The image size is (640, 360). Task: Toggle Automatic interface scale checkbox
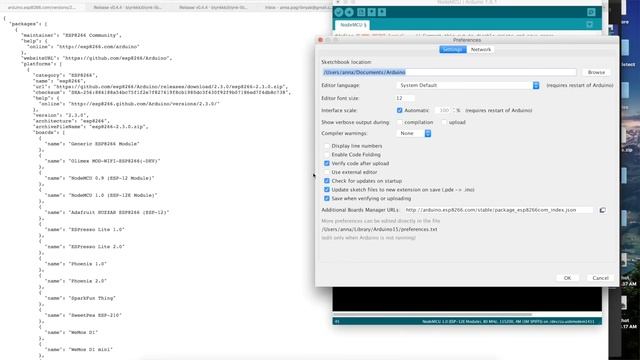coord(400,110)
